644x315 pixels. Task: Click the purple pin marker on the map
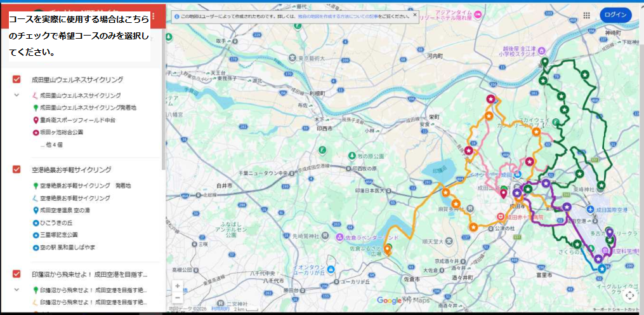pos(610,232)
